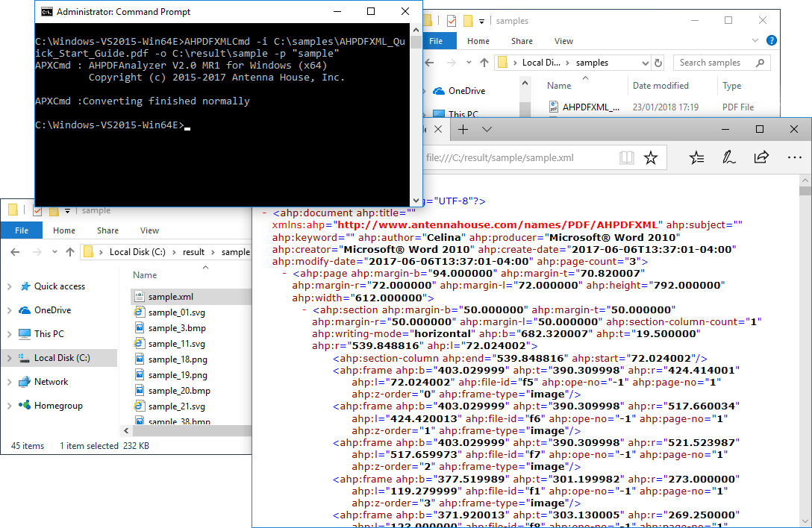Click the Share icon in Edge
This screenshot has width=812, height=528.
coord(761,157)
